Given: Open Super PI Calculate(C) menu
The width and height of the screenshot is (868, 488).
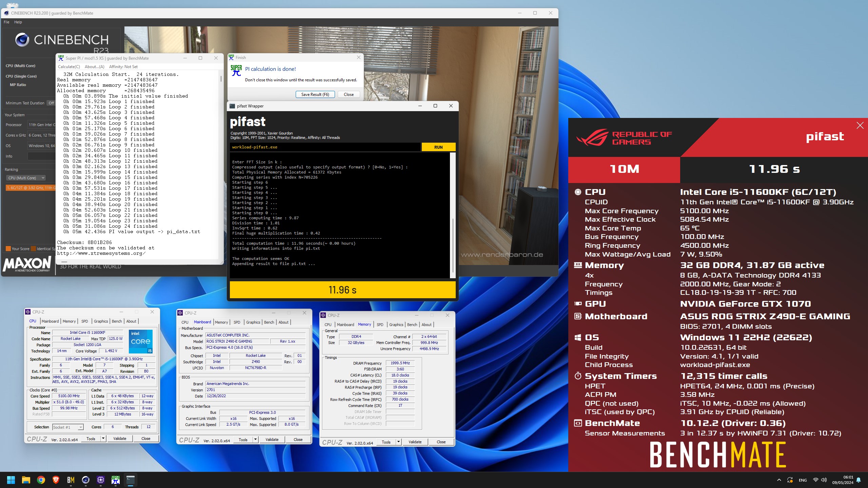Looking at the screenshot, I should 69,67.
